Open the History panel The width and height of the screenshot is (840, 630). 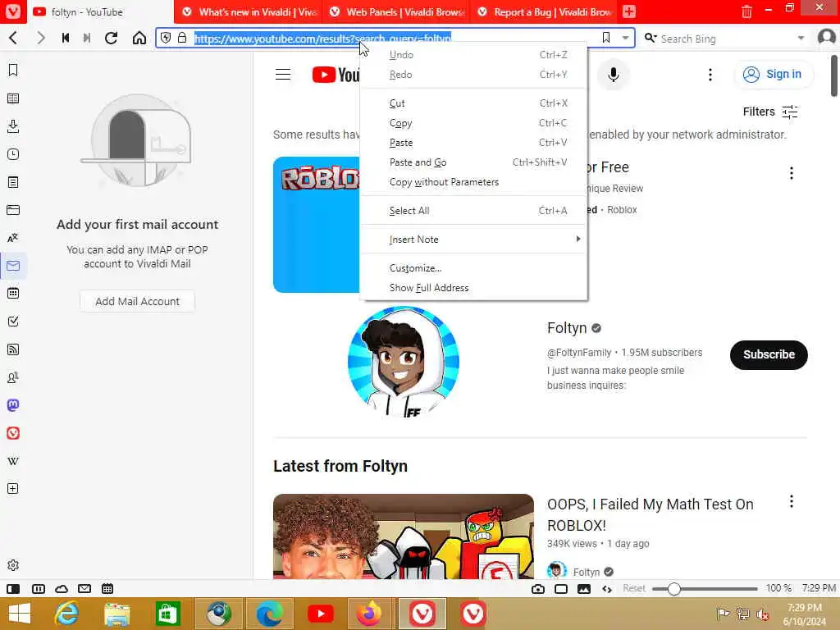[x=13, y=154]
